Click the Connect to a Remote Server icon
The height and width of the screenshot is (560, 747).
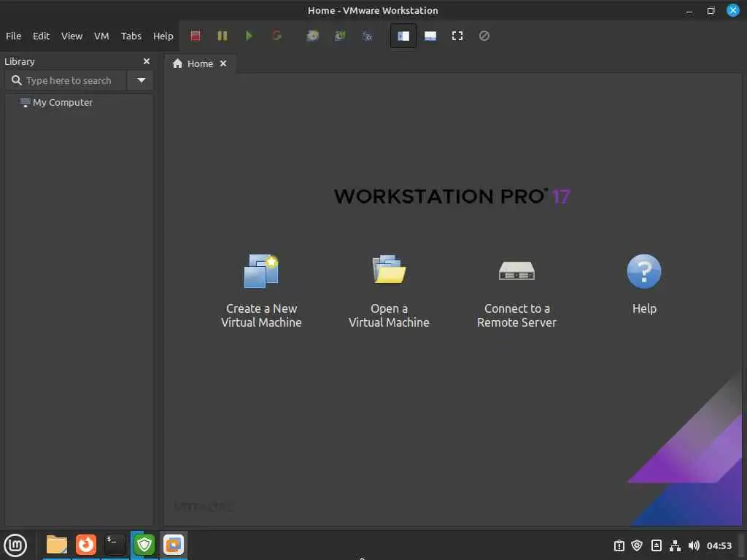517,271
